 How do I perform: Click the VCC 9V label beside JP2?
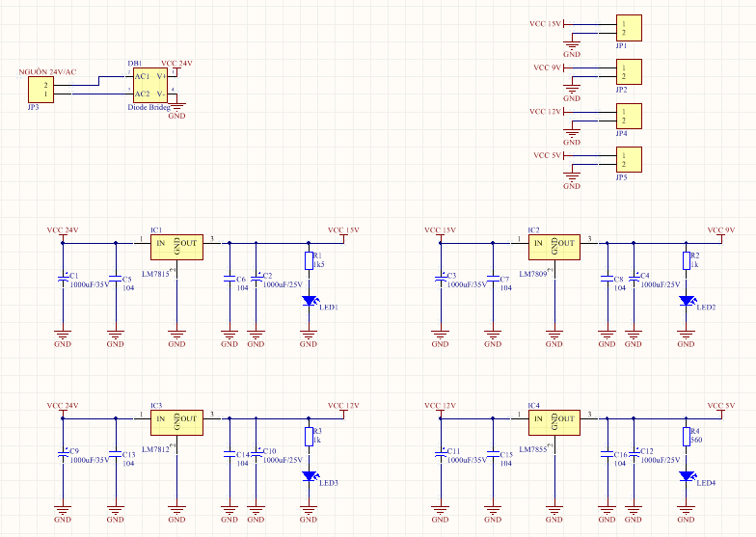coord(548,67)
